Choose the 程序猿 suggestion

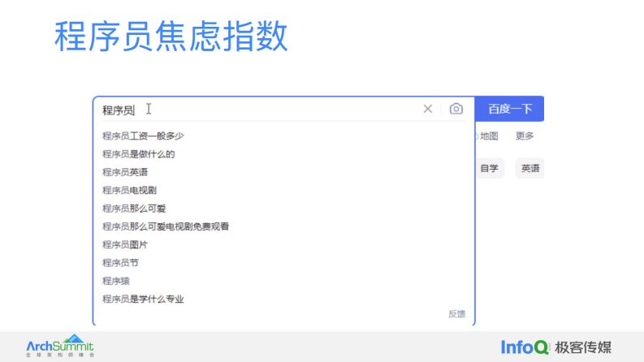115,281
